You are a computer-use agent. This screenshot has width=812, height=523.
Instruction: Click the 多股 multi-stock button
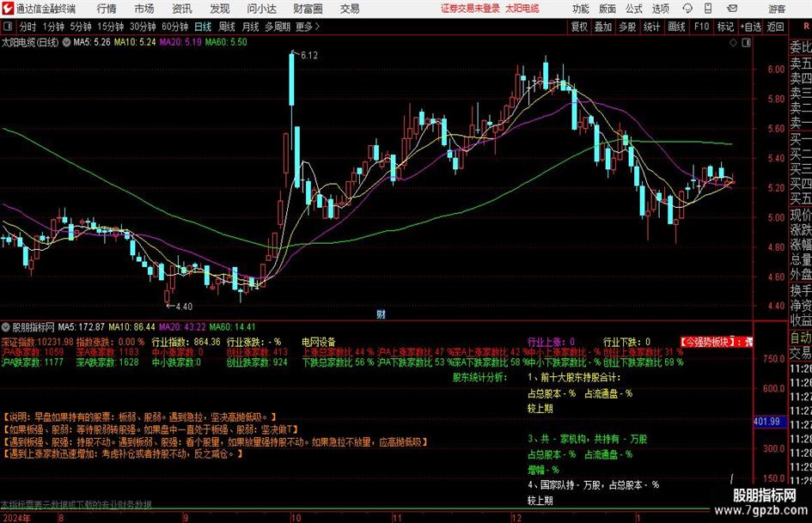pos(627,27)
